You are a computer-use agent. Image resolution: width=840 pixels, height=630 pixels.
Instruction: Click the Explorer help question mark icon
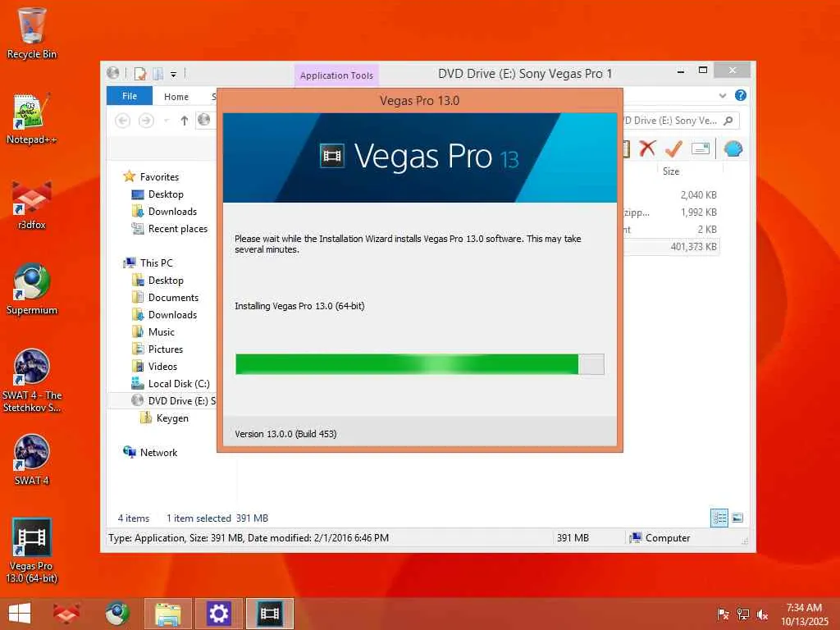[741, 95]
